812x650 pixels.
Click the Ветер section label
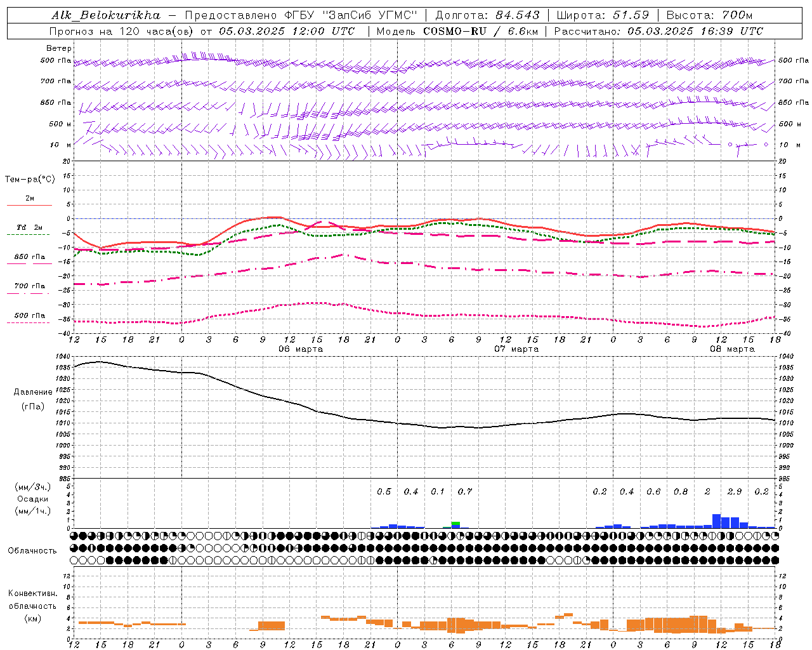pyautogui.click(x=59, y=48)
